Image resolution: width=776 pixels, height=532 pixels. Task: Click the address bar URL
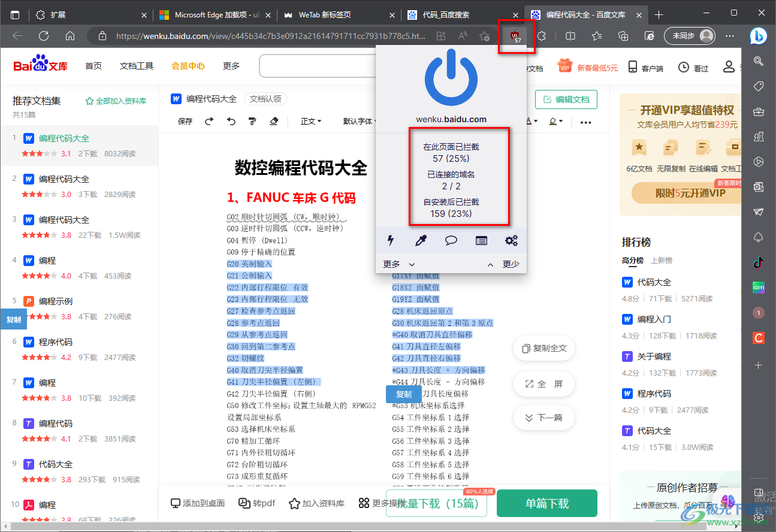pos(271,36)
